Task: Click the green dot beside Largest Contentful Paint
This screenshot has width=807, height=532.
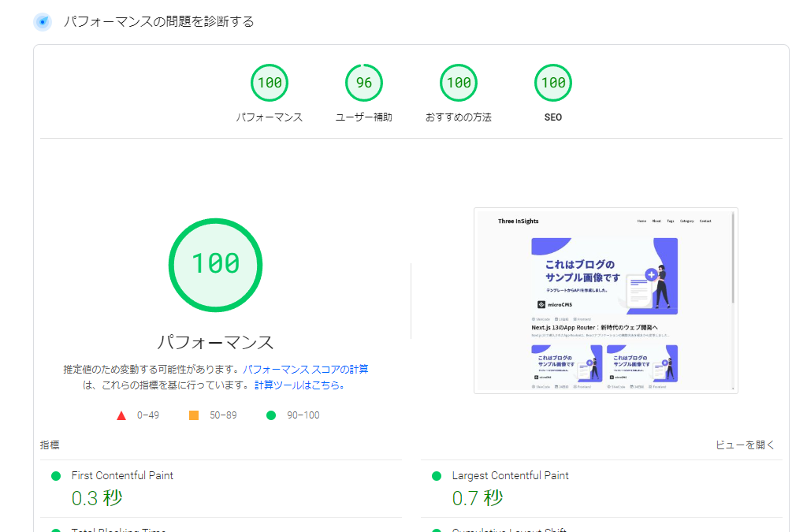Action: point(436,475)
